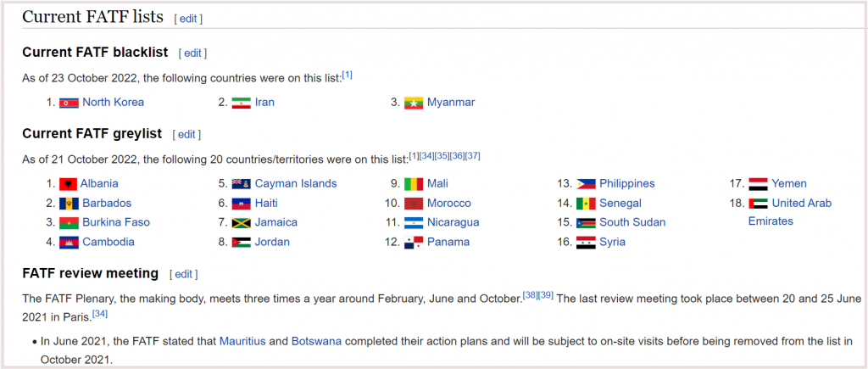This screenshot has height=369, width=868.
Task: Click the Burkina Faso flag icon
Action: pos(69,223)
